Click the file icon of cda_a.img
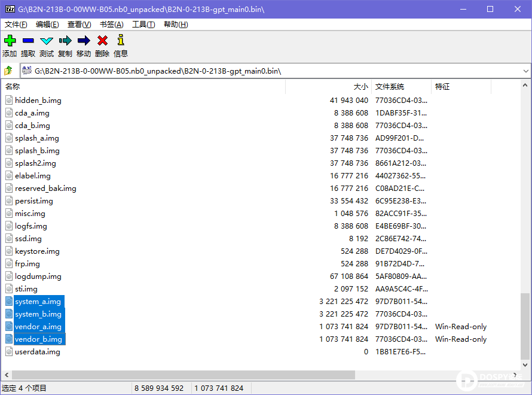The height and width of the screenshot is (395, 532). pos(9,113)
